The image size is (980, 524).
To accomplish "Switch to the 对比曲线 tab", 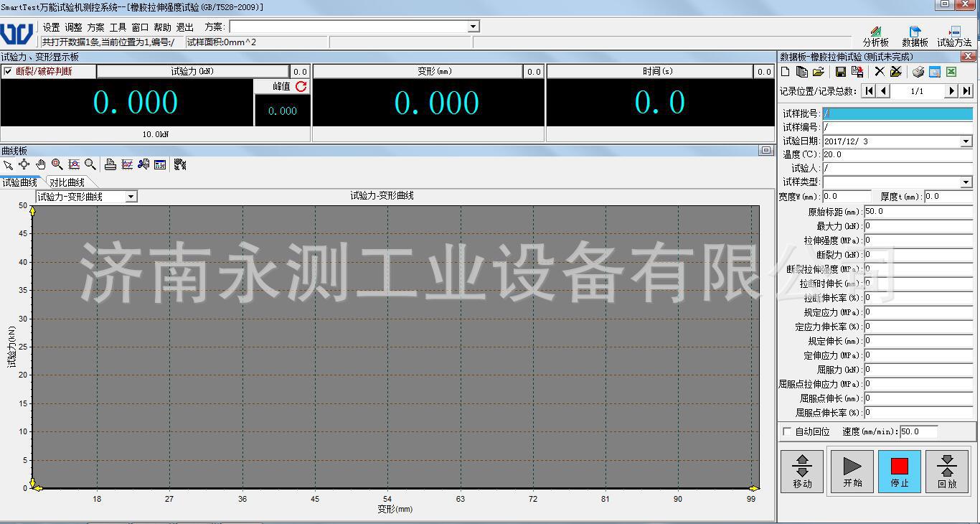I will [x=67, y=182].
